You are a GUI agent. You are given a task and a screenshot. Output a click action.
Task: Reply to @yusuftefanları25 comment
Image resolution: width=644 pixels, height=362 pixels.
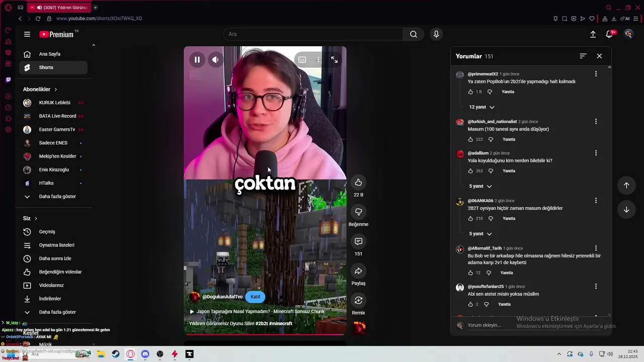504,305
